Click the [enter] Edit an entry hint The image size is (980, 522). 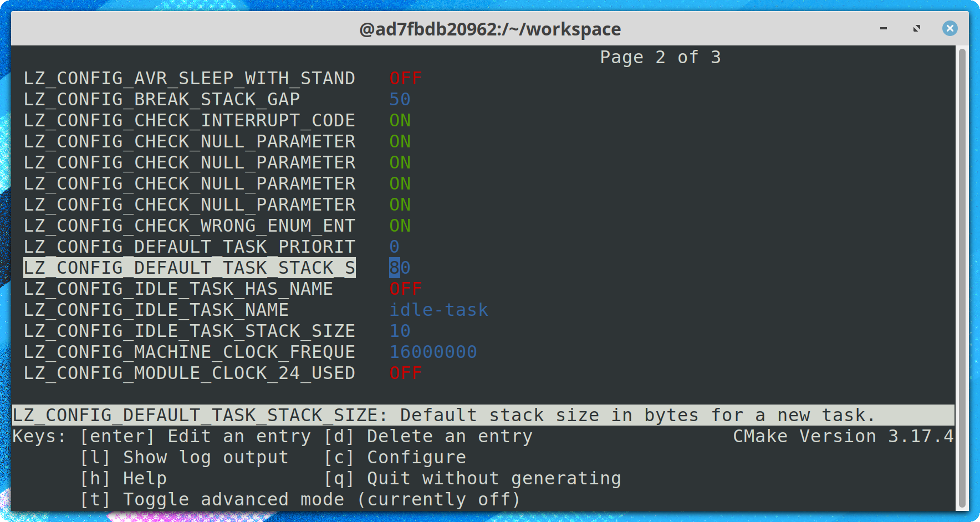click(x=195, y=436)
